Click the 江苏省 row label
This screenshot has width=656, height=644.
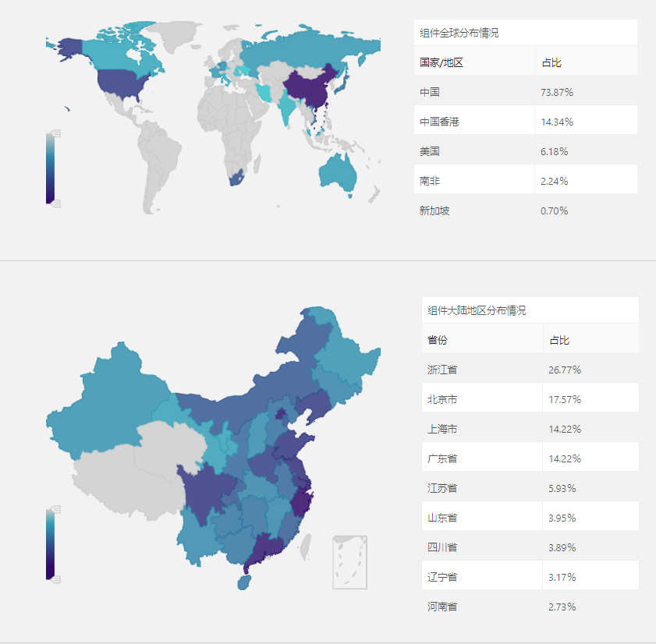coord(442,488)
